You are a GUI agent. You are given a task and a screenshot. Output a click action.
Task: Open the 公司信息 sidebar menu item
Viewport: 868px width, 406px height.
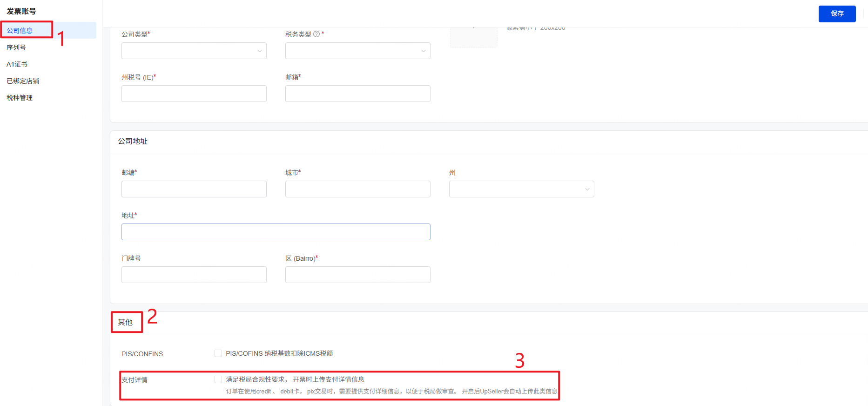[x=48, y=30]
